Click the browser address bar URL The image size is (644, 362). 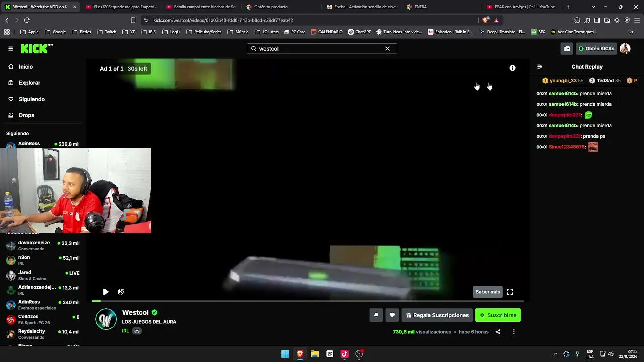(223, 20)
